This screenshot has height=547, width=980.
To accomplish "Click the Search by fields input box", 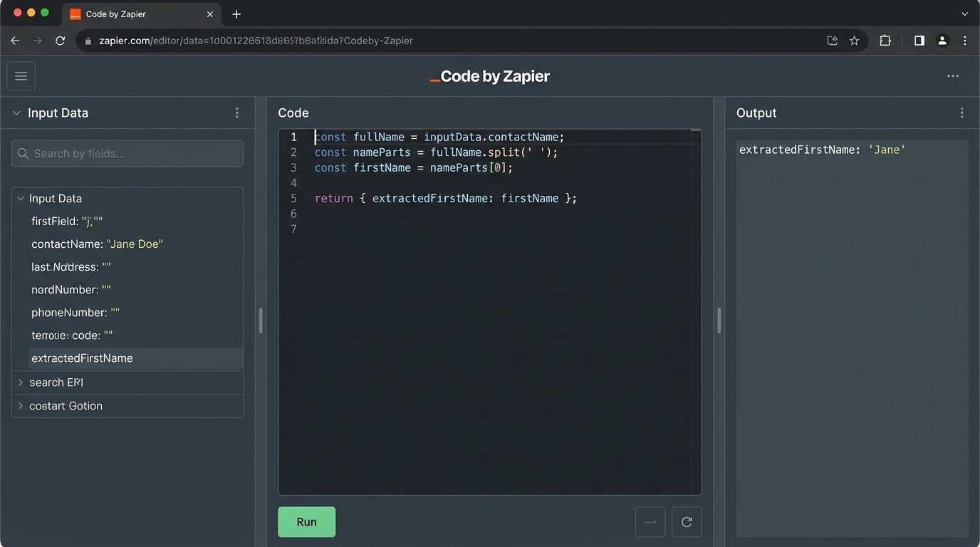I will coord(127,153).
